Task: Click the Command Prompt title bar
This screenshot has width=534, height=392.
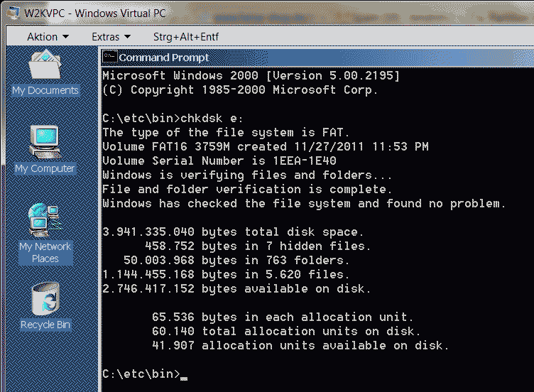Action: click(320, 57)
